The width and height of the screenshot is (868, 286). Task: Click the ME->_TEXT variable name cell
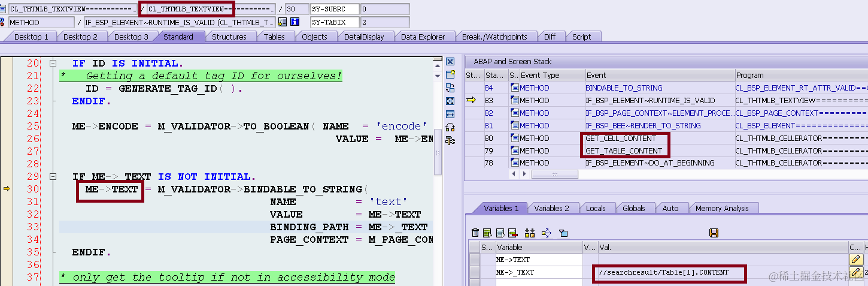point(538,272)
